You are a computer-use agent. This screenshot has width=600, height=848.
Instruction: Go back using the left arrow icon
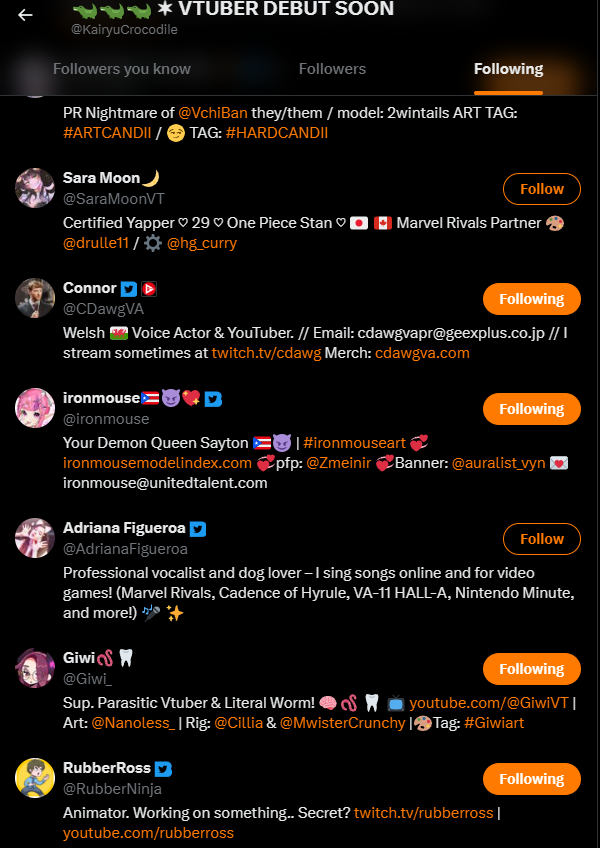tap(25, 15)
